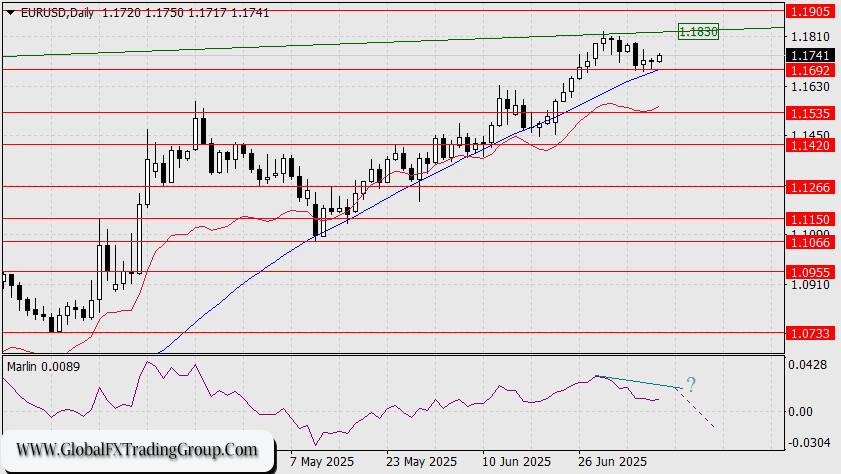Select the 1.1535 level label

tap(809, 113)
